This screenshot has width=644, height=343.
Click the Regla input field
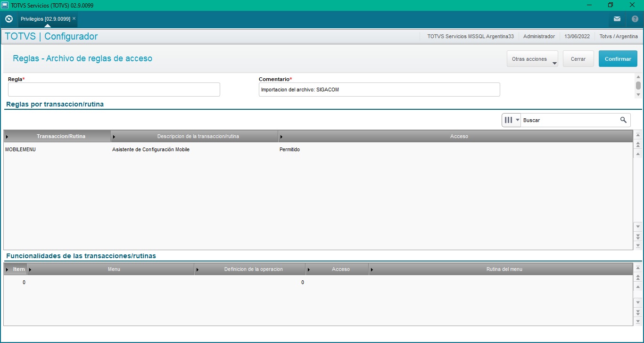click(x=114, y=90)
